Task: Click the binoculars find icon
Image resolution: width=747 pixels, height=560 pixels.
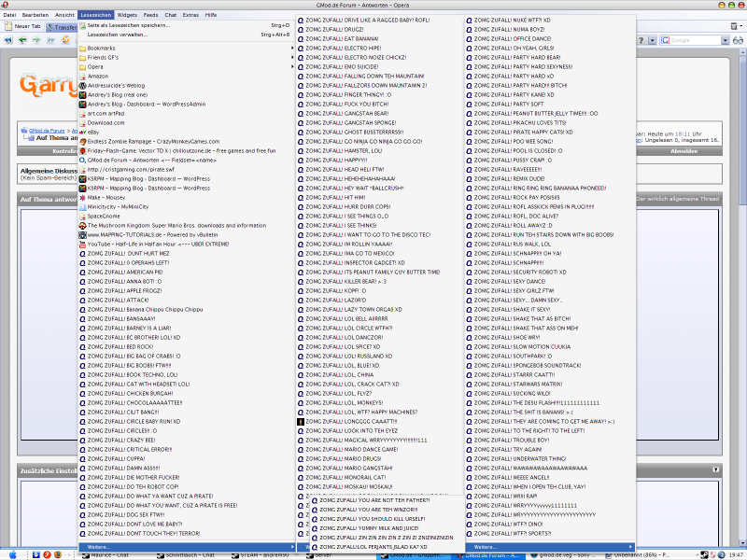Action: pos(738,40)
